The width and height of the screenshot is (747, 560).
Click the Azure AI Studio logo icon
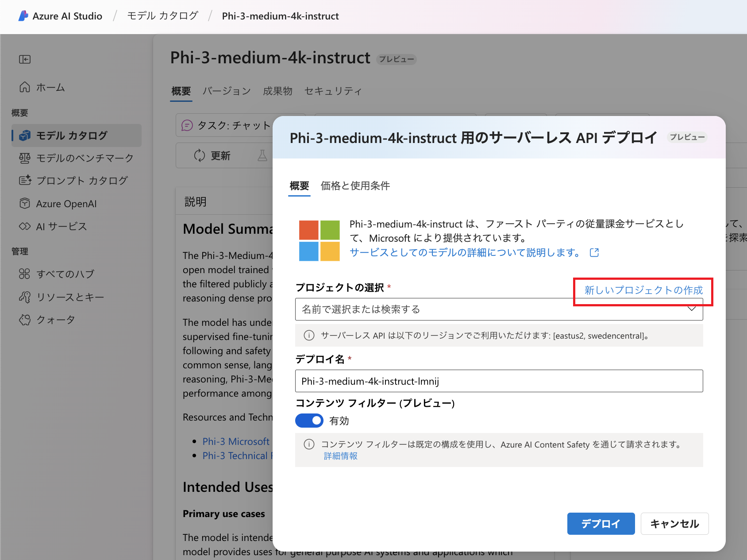pos(23,16)
